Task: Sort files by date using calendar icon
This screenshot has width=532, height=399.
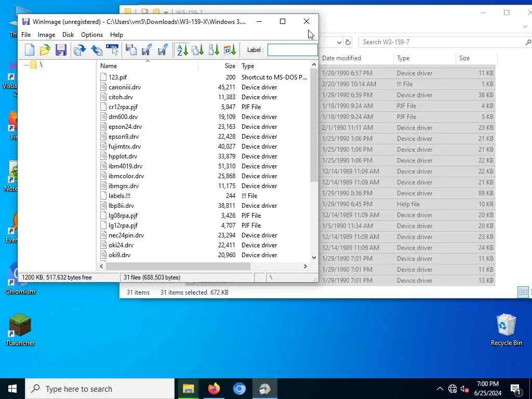Action: coord(230,50)
